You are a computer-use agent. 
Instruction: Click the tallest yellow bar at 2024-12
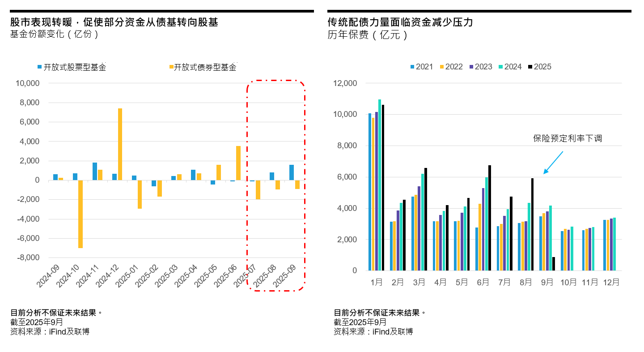[120, 144]
